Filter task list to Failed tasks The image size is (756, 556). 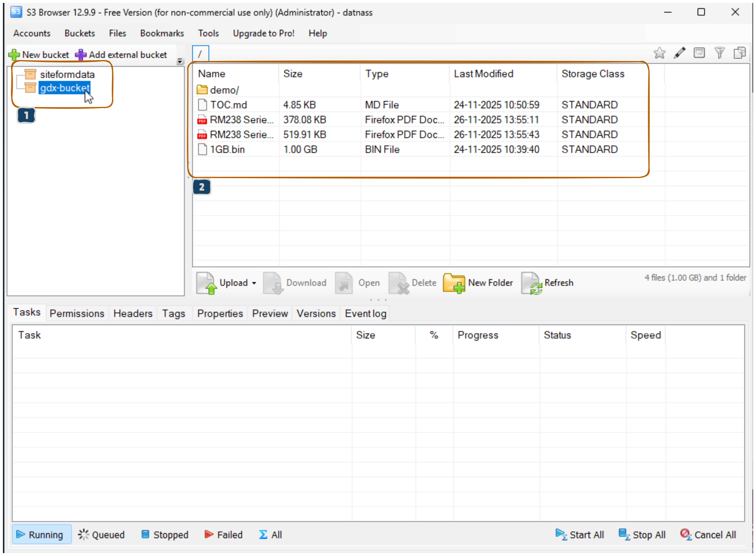coord(223,534)
